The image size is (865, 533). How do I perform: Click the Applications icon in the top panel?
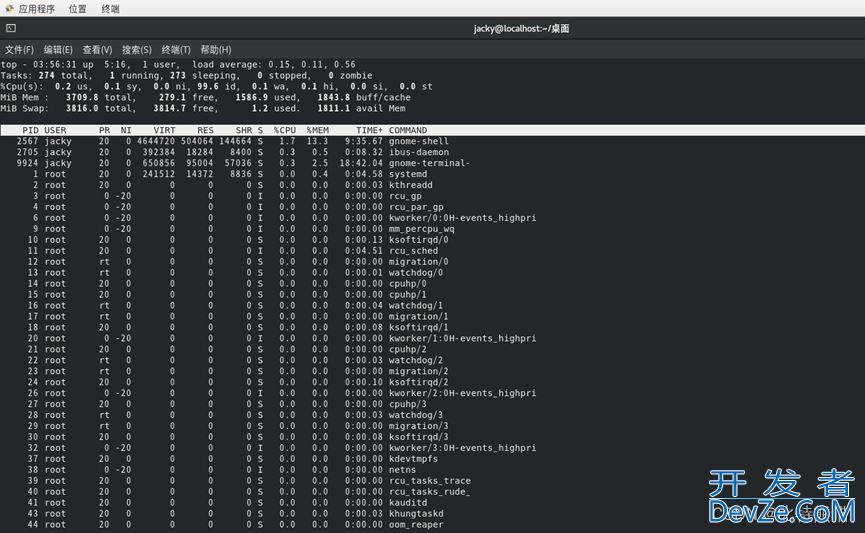[x=9, y=9]
